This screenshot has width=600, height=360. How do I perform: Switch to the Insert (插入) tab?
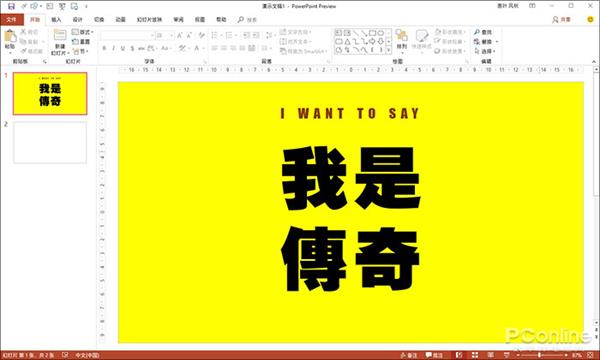pos(56,20)
